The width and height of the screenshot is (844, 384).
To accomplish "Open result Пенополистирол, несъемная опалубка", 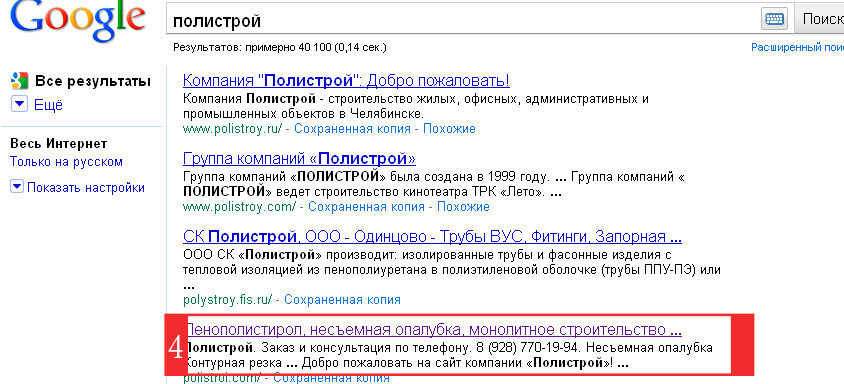I will pyautogui.click(x=433, y=329).
